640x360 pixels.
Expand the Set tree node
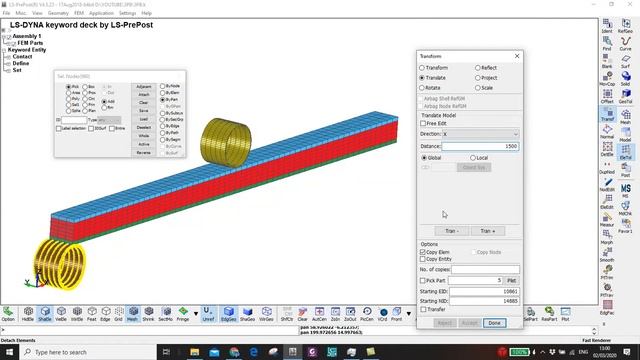(8, 71)
